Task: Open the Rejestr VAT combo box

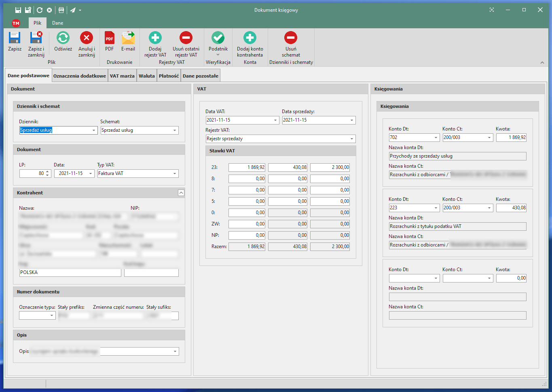Action: [x=351, y=139]
